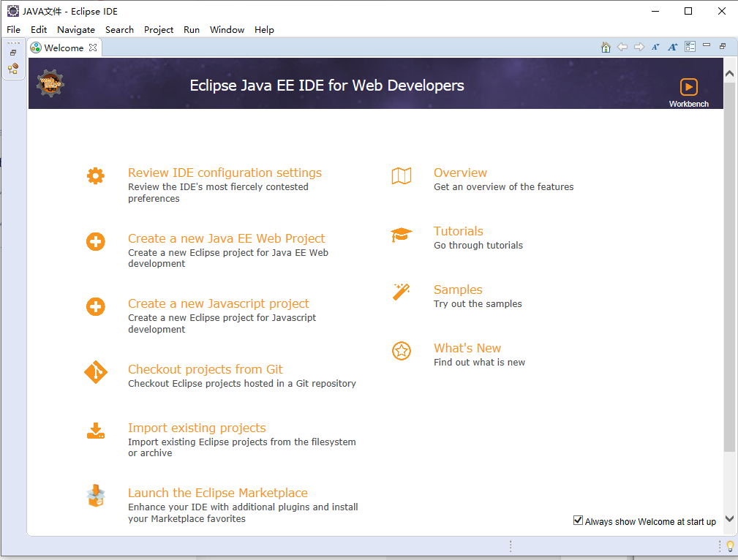The width and height of the screenshot is (738, 560).
Task: Click the import download tray icon
Action: pos(96,431)
